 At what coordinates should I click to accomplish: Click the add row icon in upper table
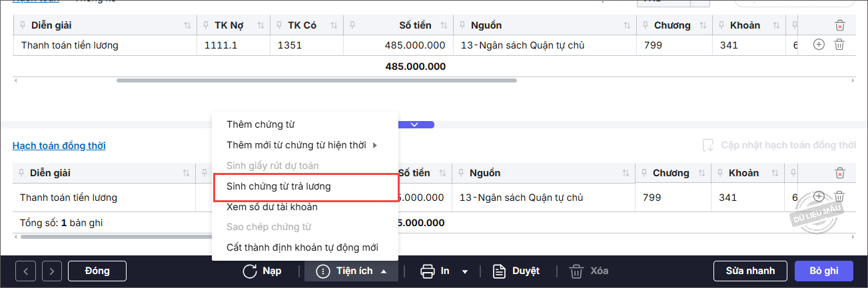click(819, 45)
